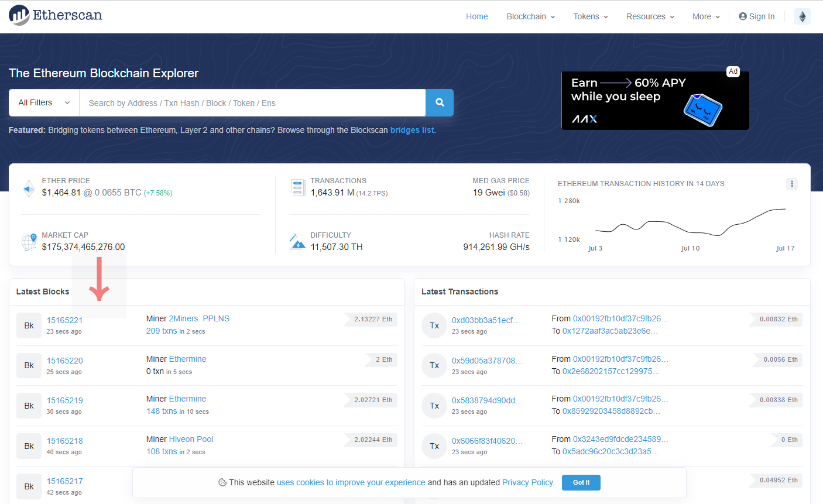
Task: Open transaction 0xd03bb3a51ecf...
Action: point(485,320)
